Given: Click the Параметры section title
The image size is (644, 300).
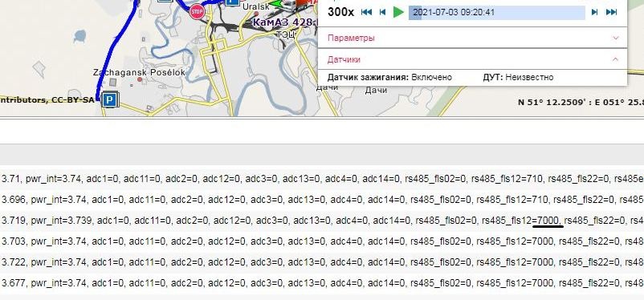Looking at the screenshot, I should point(351,39).
